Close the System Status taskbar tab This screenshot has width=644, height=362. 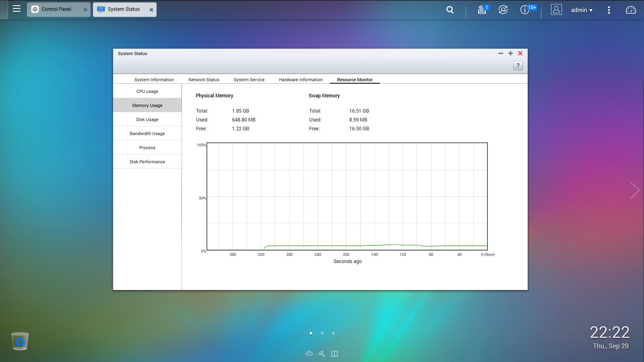151,10
